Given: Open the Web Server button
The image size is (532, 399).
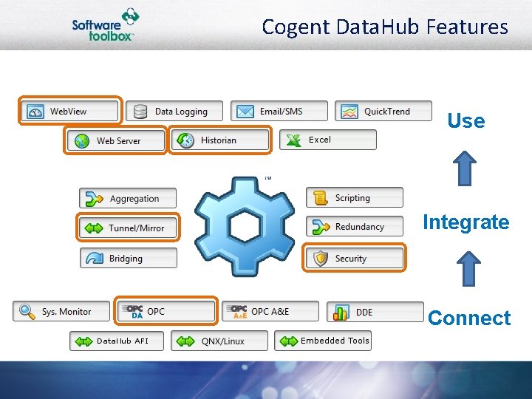Looking at the screenshot, I should (116, 140).
